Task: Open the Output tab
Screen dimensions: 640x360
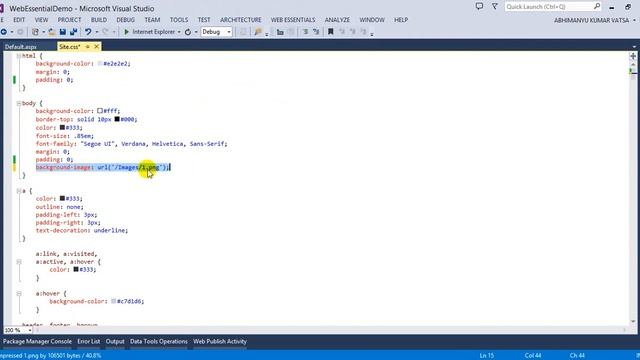Action: click(115, 341)
